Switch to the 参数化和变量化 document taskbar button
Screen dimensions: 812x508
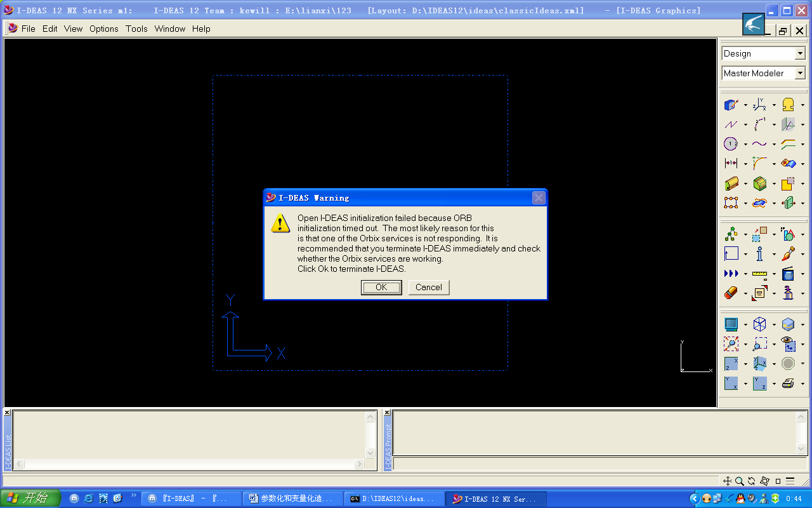(x=292, y=499)
